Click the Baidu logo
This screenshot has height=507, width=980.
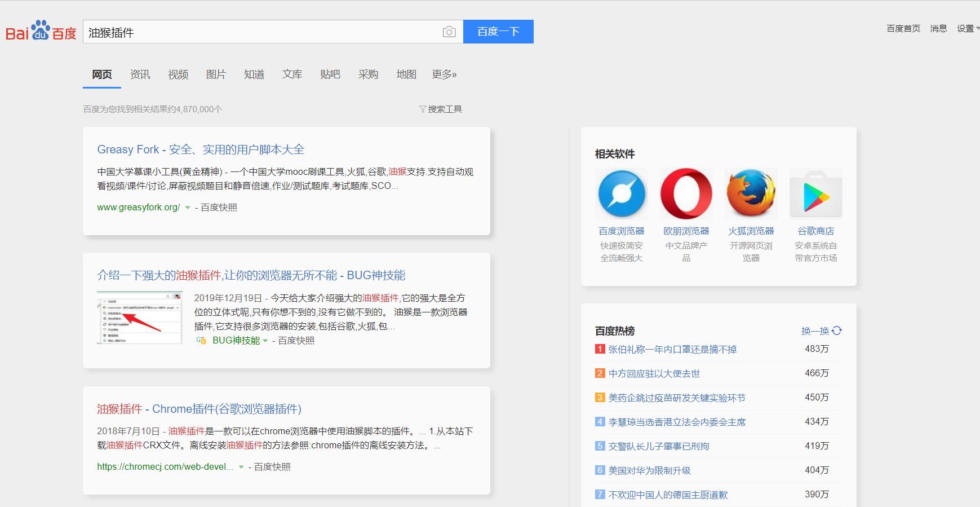[41, 32]
